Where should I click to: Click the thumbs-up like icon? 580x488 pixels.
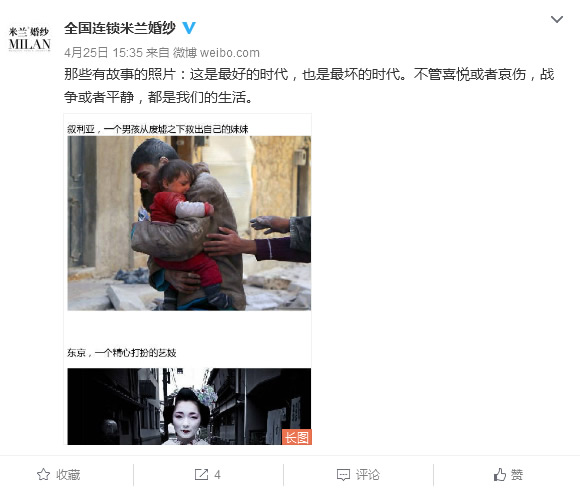click(500, 474)
